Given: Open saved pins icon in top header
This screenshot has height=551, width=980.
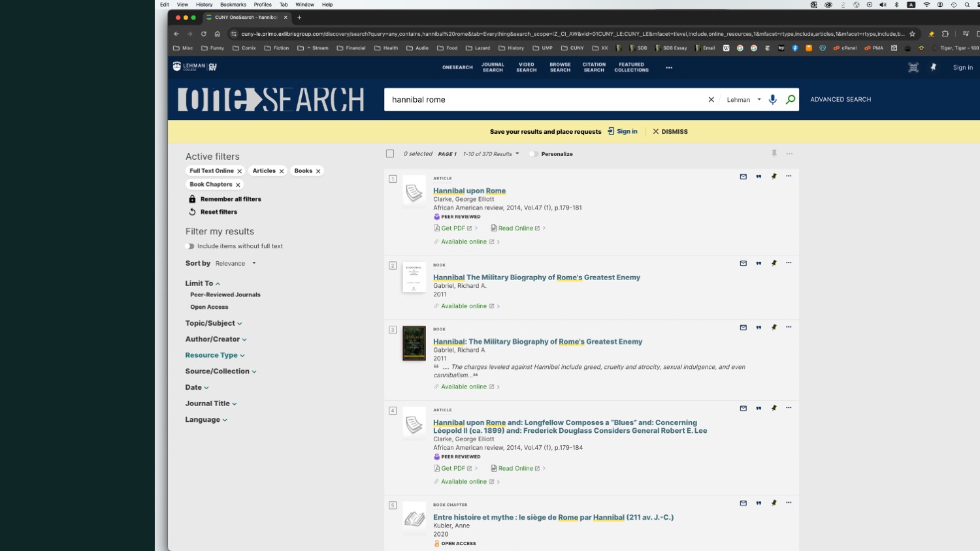Looking at the screenshot, I should 934,67.
